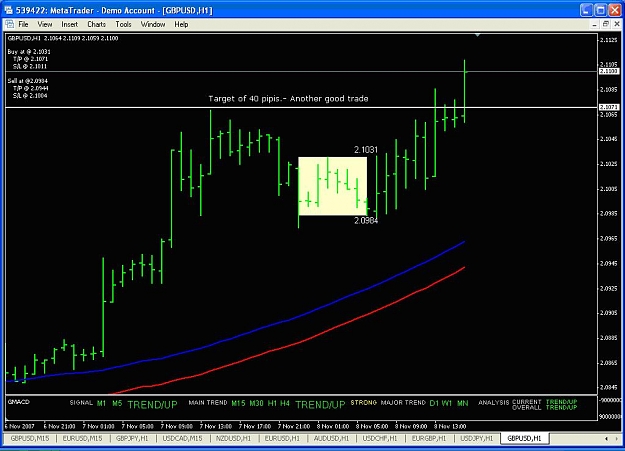Viewport: 625px width, 451px height.
Task: Click the GMACD indicator label
Action: pyautogui.click(x=19, y=402)
